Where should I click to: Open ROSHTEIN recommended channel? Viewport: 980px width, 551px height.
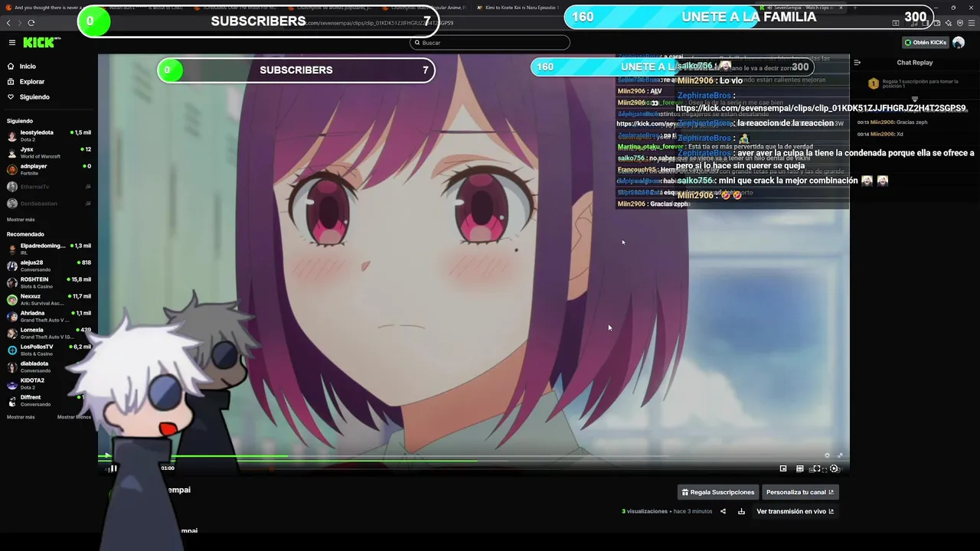48,282
